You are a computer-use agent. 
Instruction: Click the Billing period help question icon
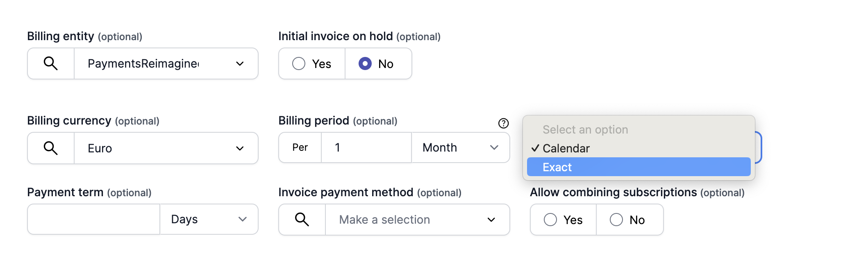click(x=503, y=123)
